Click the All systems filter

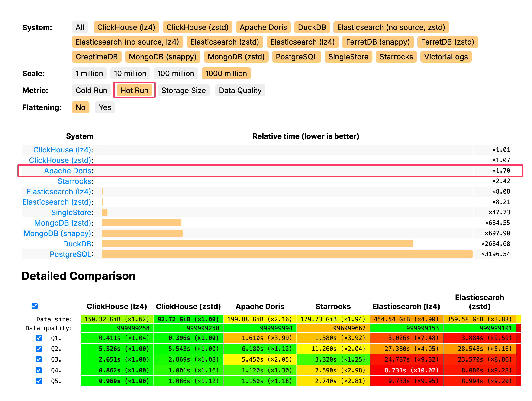(80, 27)
